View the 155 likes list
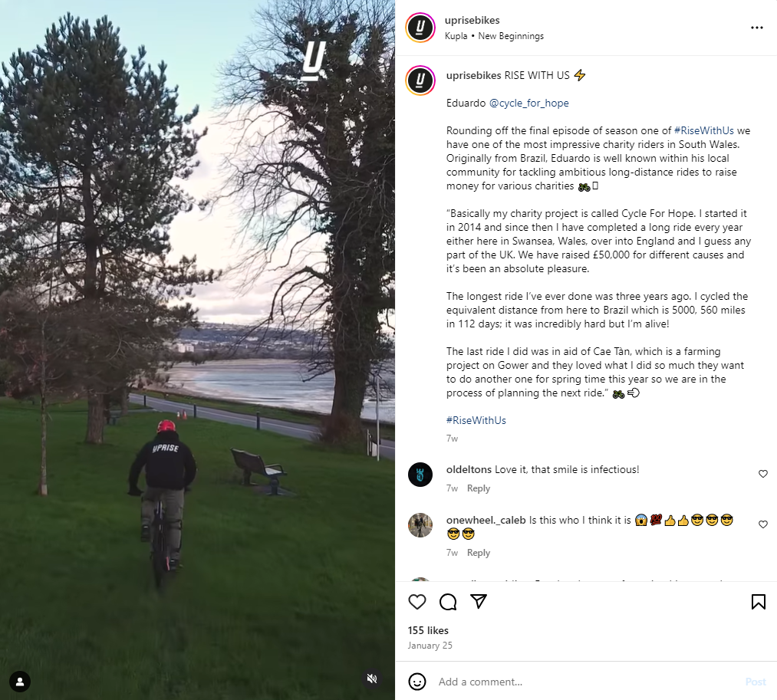Viewport: 777px width, 700px height. (x=428, y=630)
